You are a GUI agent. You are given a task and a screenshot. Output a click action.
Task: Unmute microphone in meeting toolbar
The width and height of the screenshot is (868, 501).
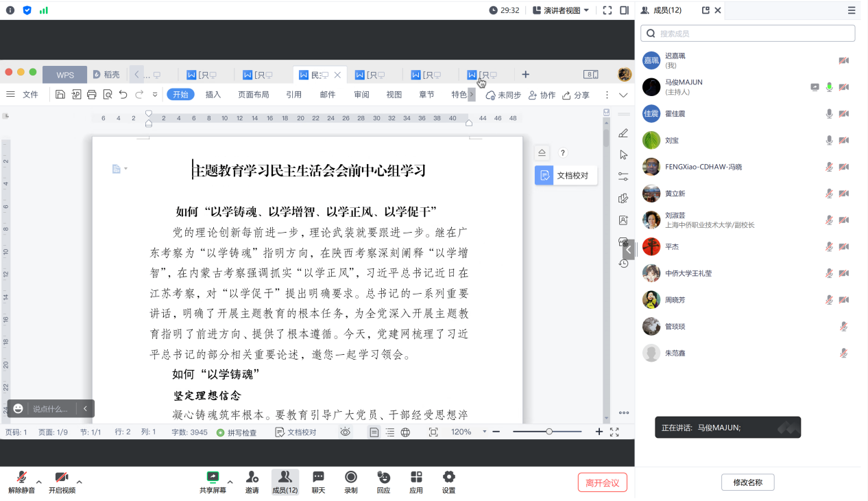click(x=21, y=478)
